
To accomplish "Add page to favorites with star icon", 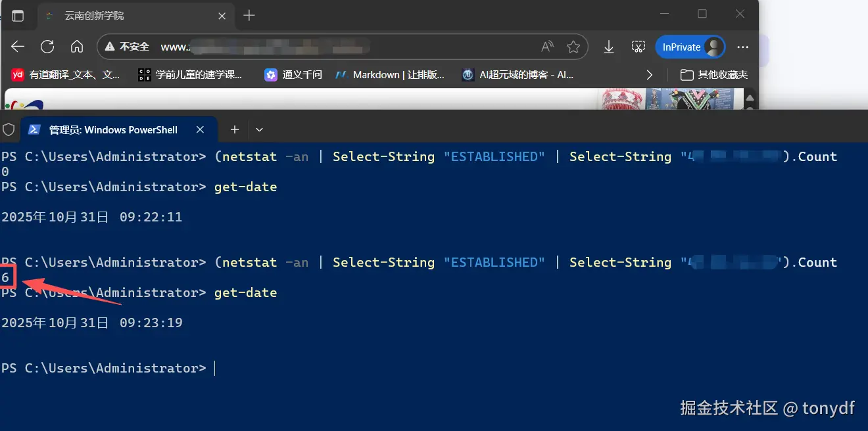I will click(x=573, y=47).
